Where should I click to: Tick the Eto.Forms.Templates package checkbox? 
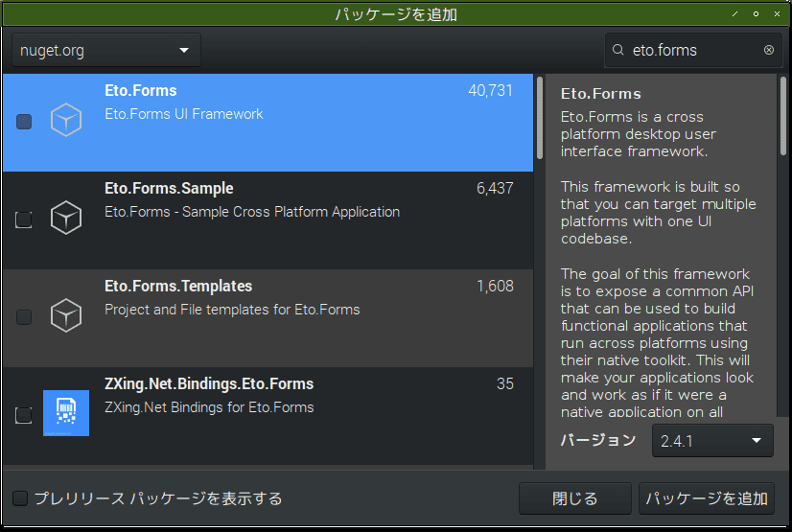pos(24,317)
